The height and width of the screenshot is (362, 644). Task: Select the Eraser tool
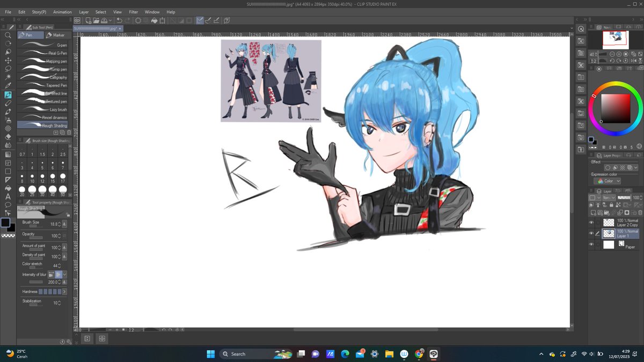8,137
